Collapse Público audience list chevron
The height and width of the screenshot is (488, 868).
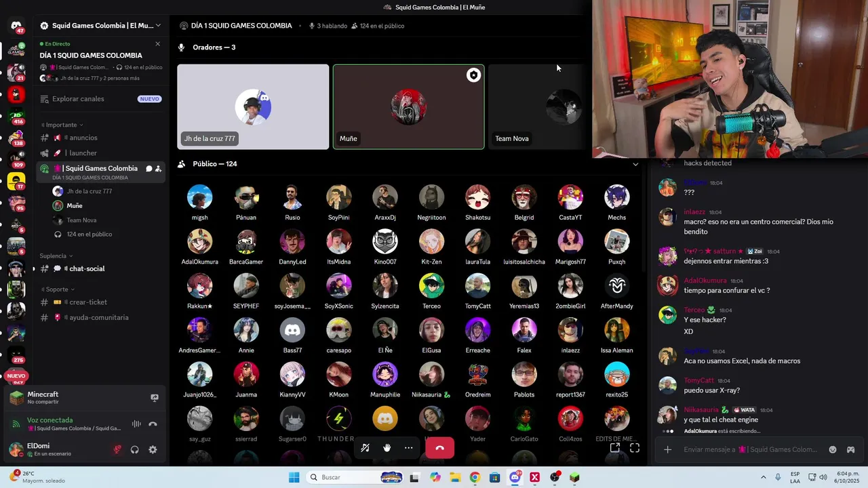635,164
